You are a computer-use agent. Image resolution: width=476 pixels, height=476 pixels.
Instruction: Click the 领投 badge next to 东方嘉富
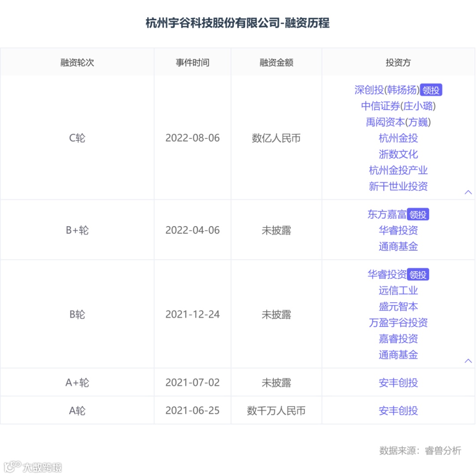[418, 214]
